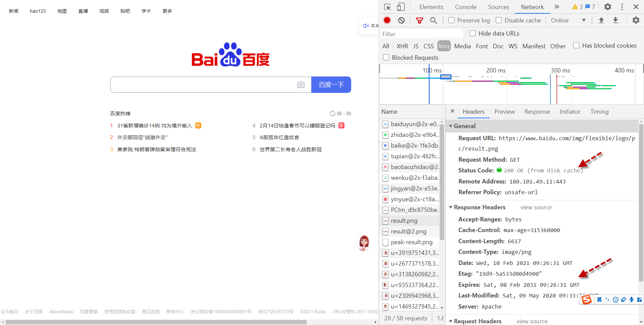This screenshot has height=325, width=644.
Task: Check Blocked Requests
Action: click(x=386, y=57)
